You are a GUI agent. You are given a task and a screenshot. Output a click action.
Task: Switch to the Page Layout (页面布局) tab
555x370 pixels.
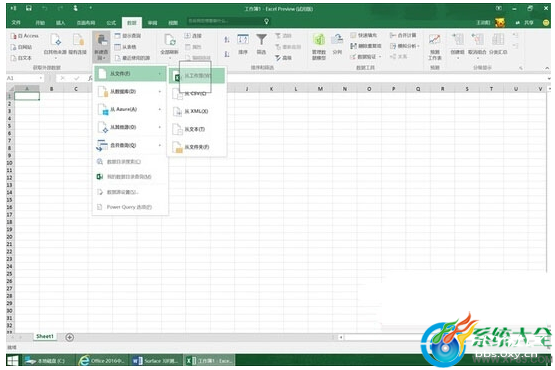pos(86,23)
